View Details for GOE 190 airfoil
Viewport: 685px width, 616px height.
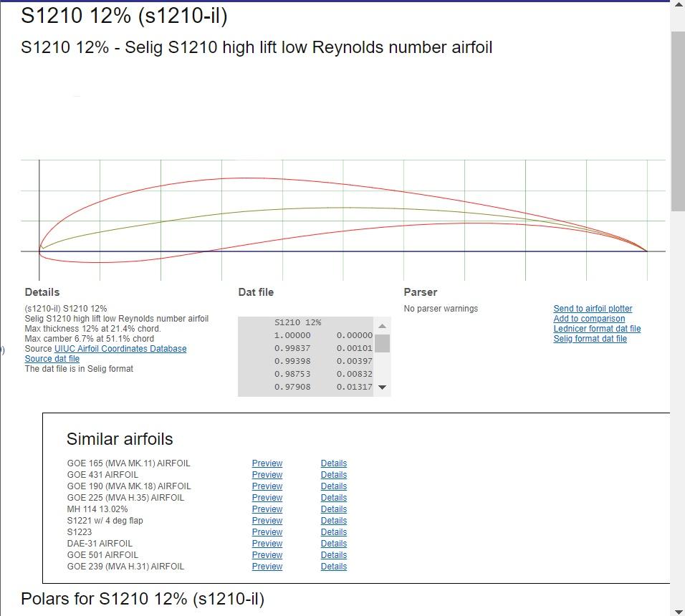333,486
